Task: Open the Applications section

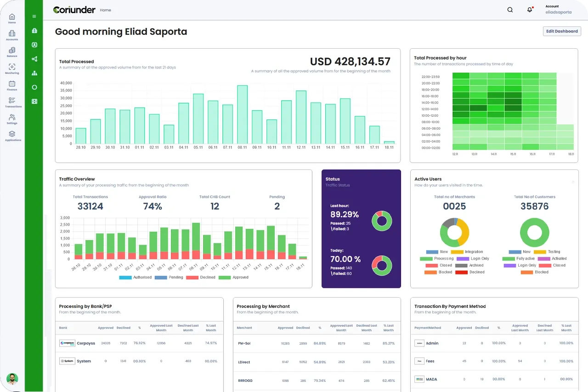Action: coord(12,136)
